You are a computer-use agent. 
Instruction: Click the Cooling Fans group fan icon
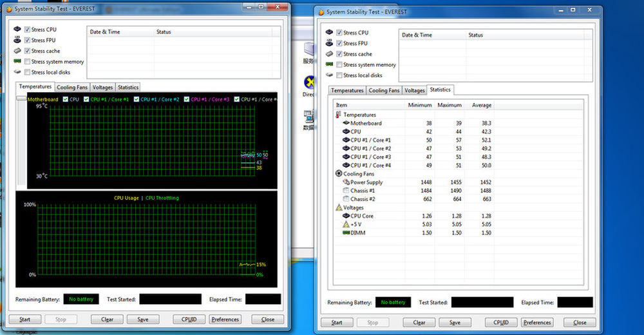339,173
